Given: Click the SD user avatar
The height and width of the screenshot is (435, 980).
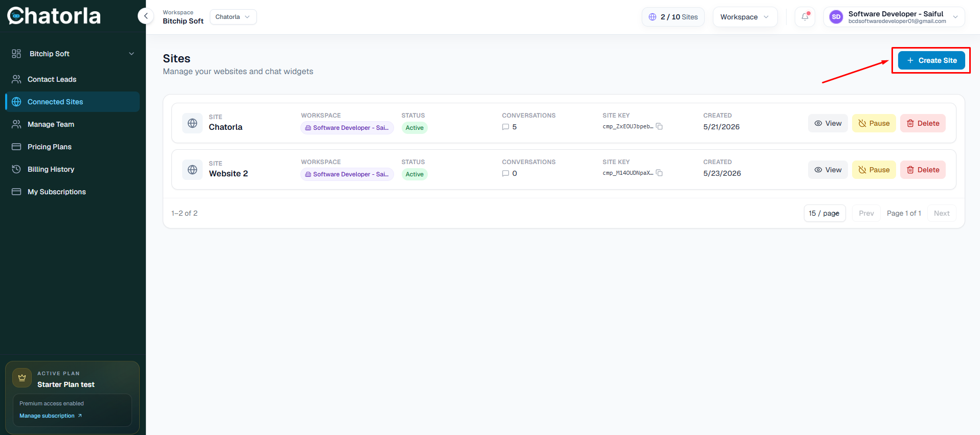Looking at the screenshot, I should pyautogui.click(x=836, y=17).
